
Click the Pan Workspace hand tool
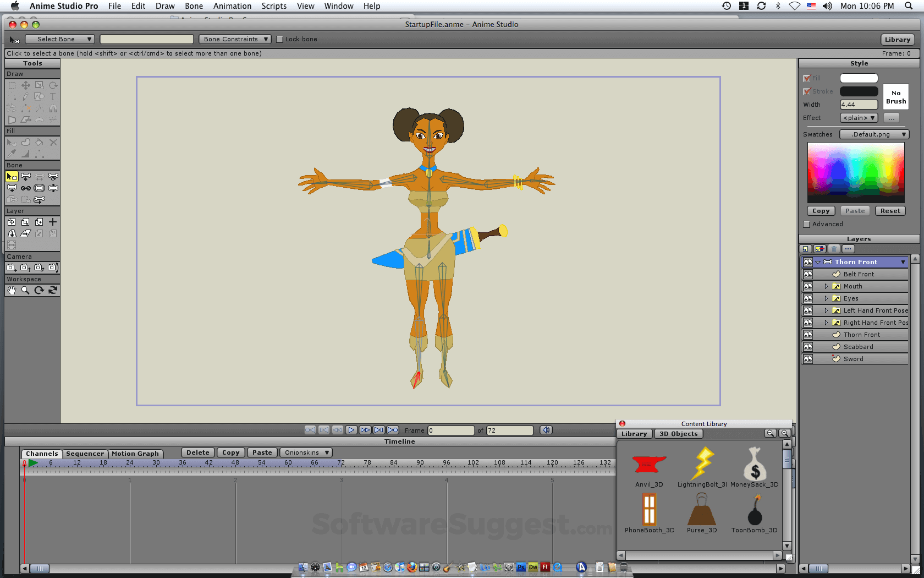pyautogui.click(x=12, y=290)
